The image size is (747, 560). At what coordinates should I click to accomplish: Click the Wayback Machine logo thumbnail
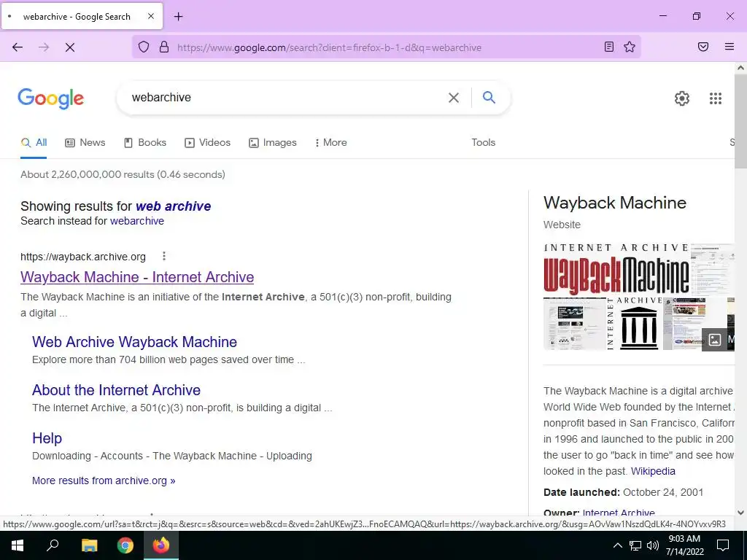click(616, 269)
